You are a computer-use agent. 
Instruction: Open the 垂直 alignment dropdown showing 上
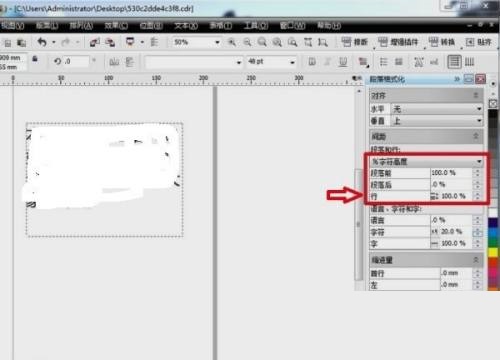point(437,121)
